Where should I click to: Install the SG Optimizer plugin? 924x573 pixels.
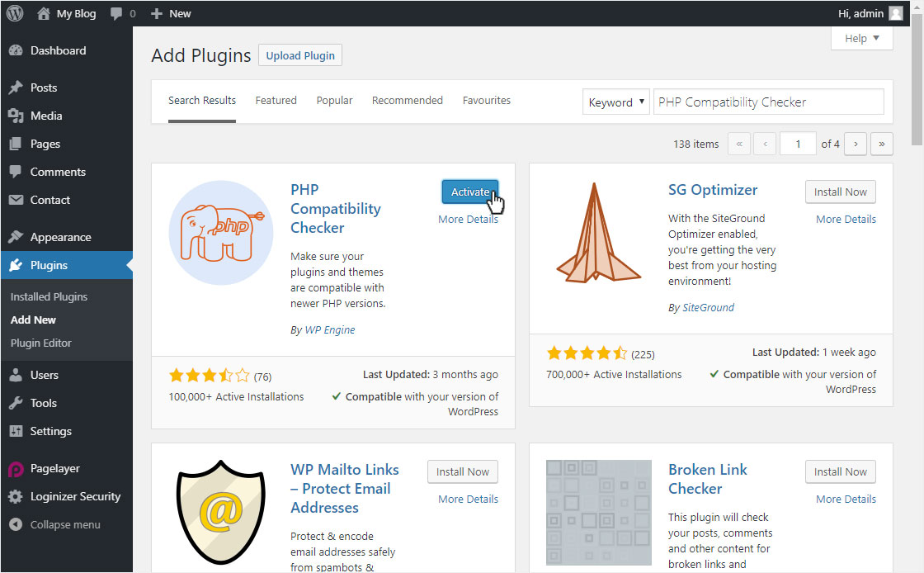pyautogui.click(x=841, y=192)
